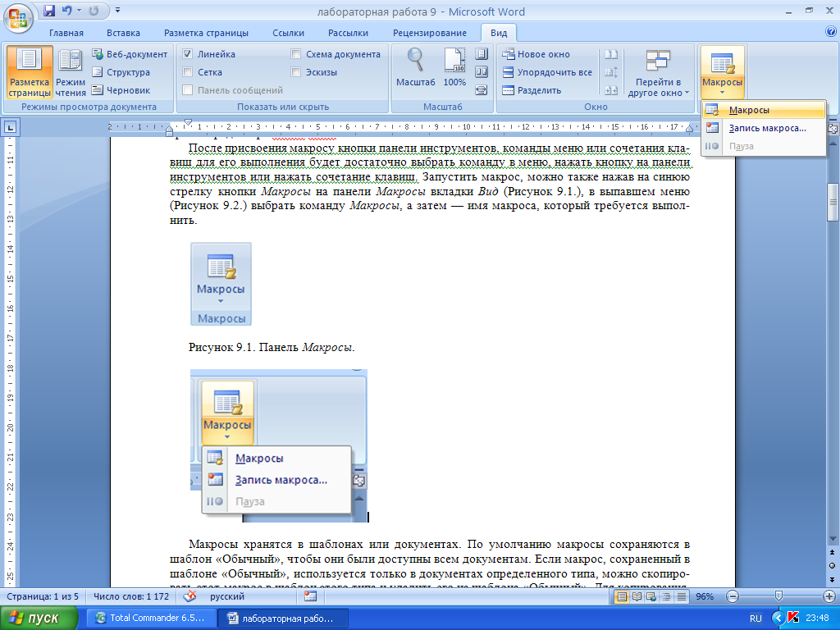This screenshot has width=840, height=630.
Task: Open the Рассылки ribbon tab
Action: tap(348, 33)
